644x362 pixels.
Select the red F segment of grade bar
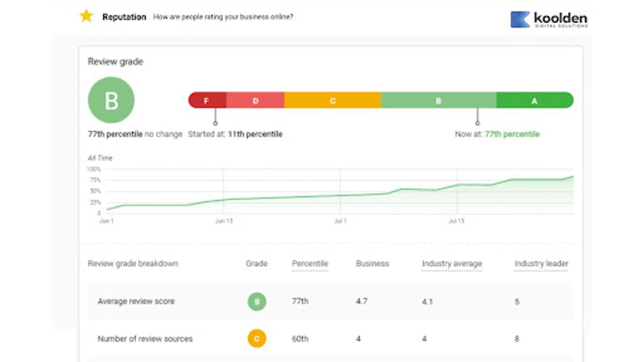(207, 101)
